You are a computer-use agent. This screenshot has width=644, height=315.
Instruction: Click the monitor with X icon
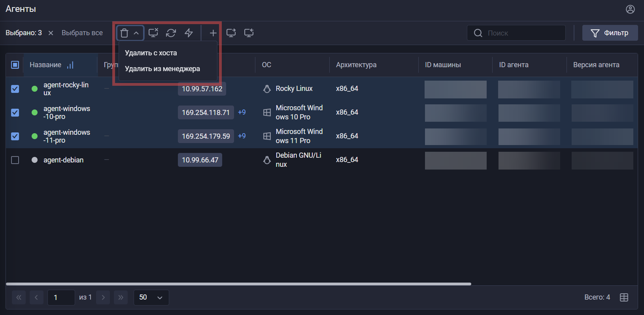pos(153,33)
